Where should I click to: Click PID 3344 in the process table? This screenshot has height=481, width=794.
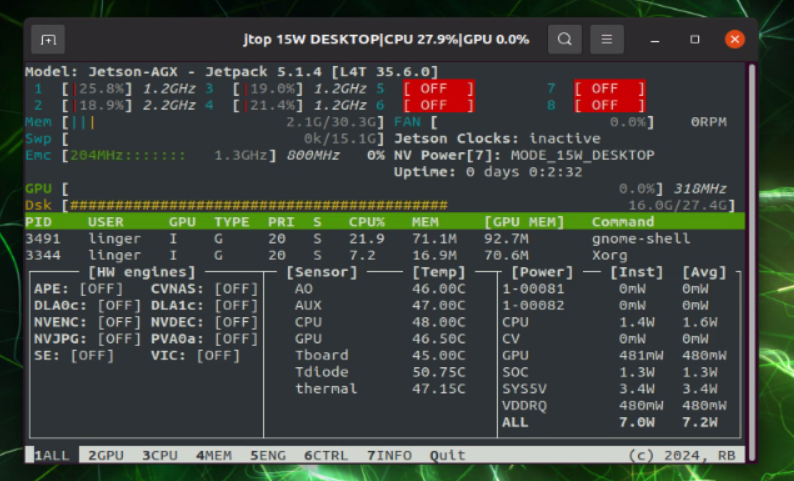click(43, 255)
